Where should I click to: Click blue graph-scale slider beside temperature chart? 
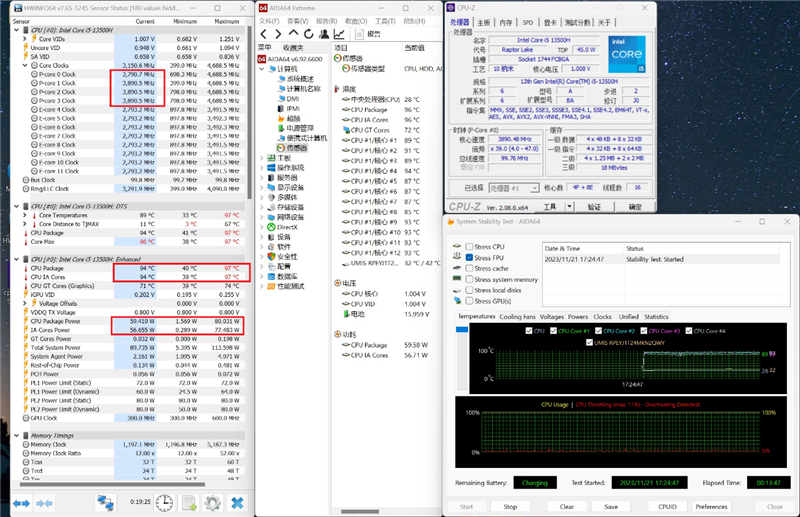pyautogui.click(x=462, y=330)
